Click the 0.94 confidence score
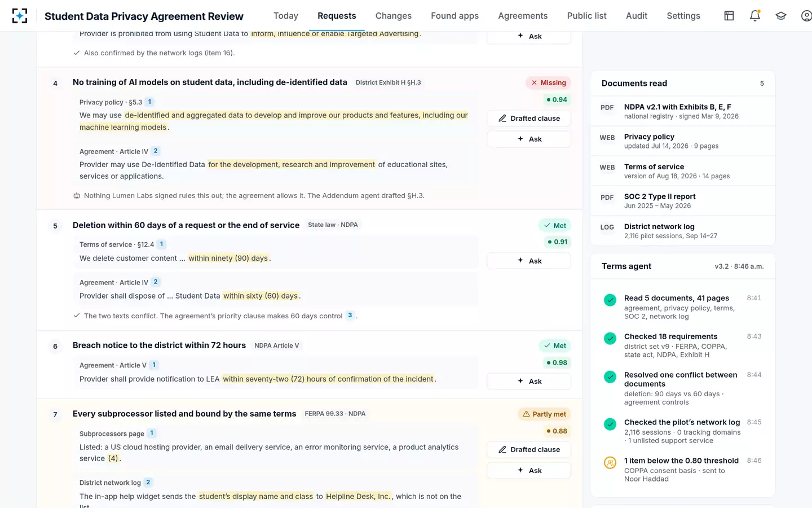The image size is (812, 508). tap(557, 100)
